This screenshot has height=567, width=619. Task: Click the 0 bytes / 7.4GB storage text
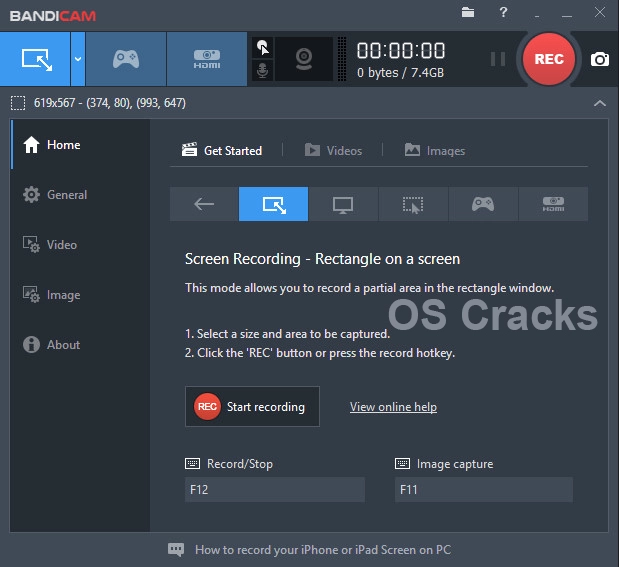[400, 73]
